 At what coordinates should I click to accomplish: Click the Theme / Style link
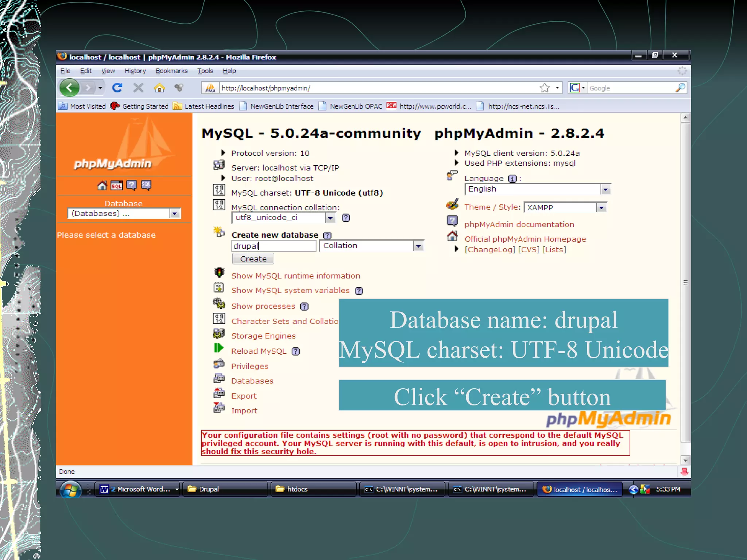tap(492, 207)
